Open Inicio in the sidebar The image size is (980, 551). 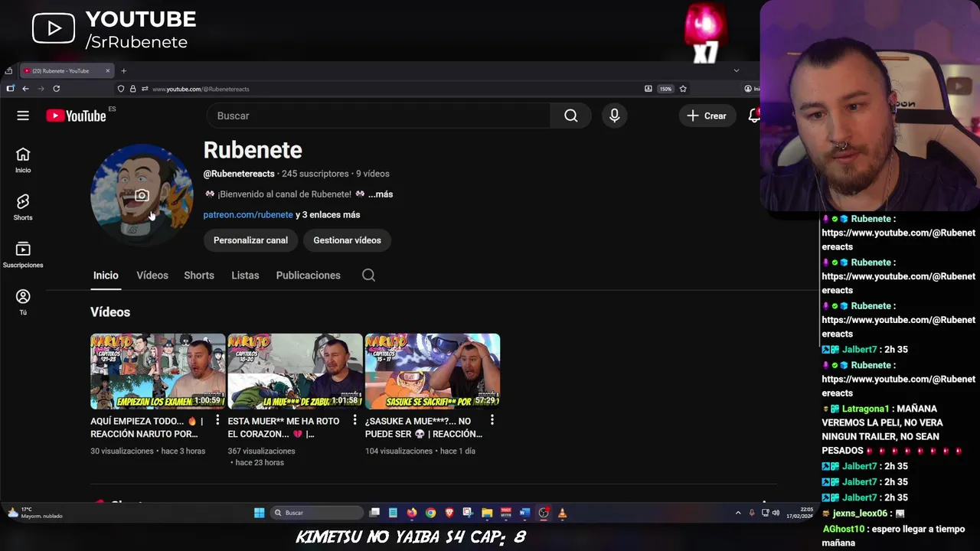tap(23, 161)
